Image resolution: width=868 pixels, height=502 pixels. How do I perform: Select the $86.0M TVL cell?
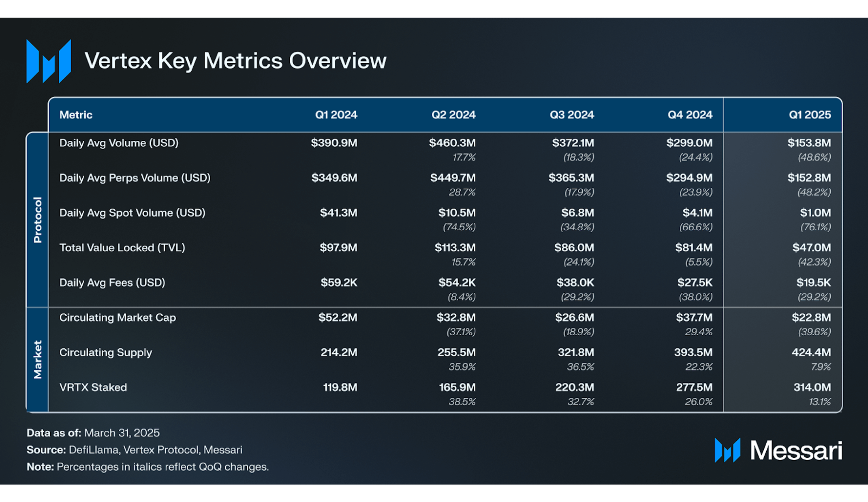pos(574,247)
